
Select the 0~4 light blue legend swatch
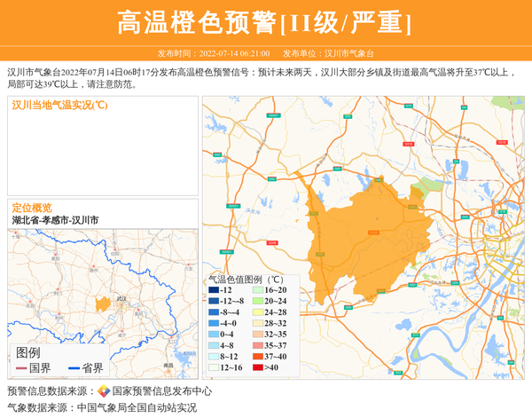pyautogui.click(x=214, y=335)
